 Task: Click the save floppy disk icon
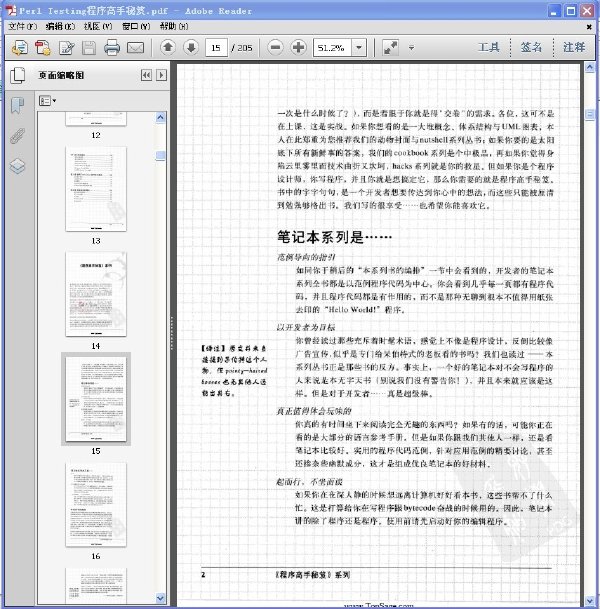[x=89, y=48]
